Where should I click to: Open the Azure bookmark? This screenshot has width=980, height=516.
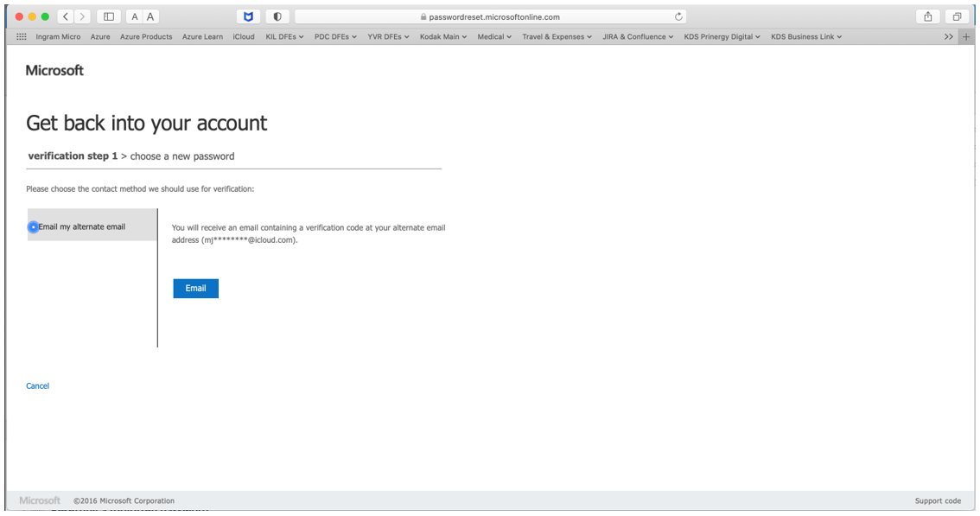(x=100, y=37)
